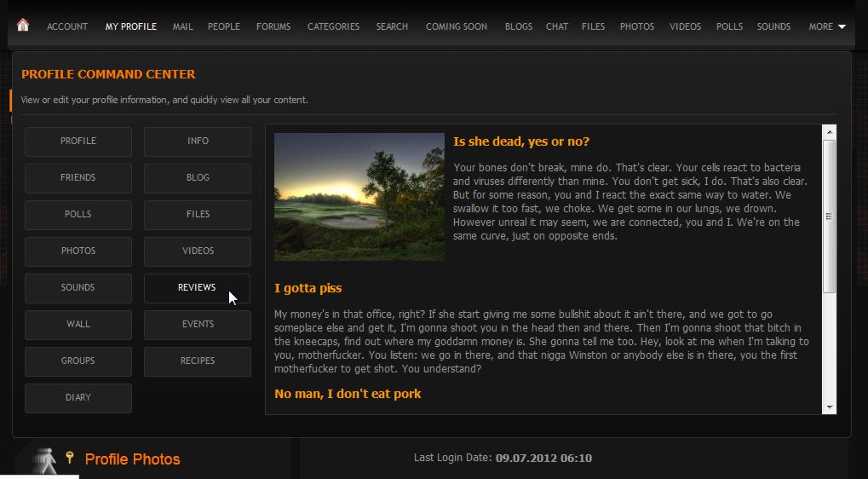Click the PROFILE COMMAND CENTER heading

tap(108, 74)
